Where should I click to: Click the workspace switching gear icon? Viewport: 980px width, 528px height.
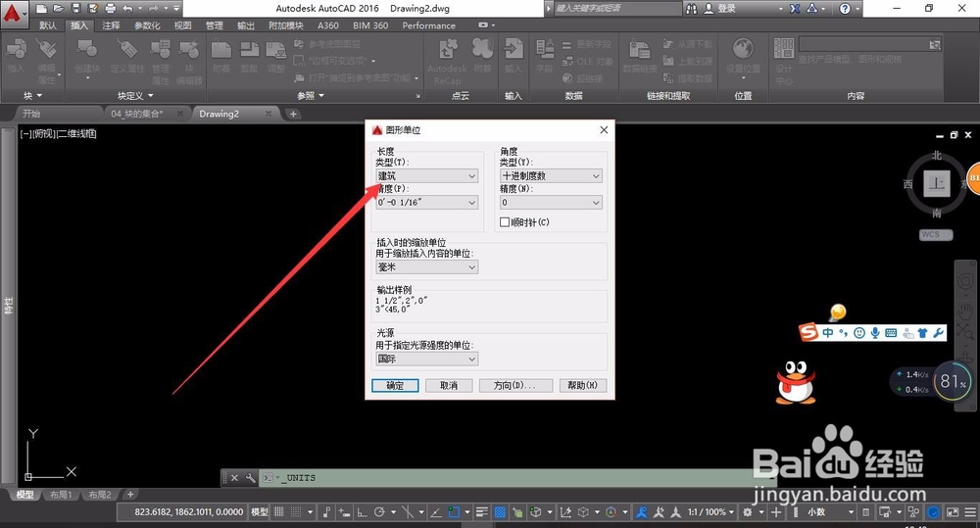747,511
